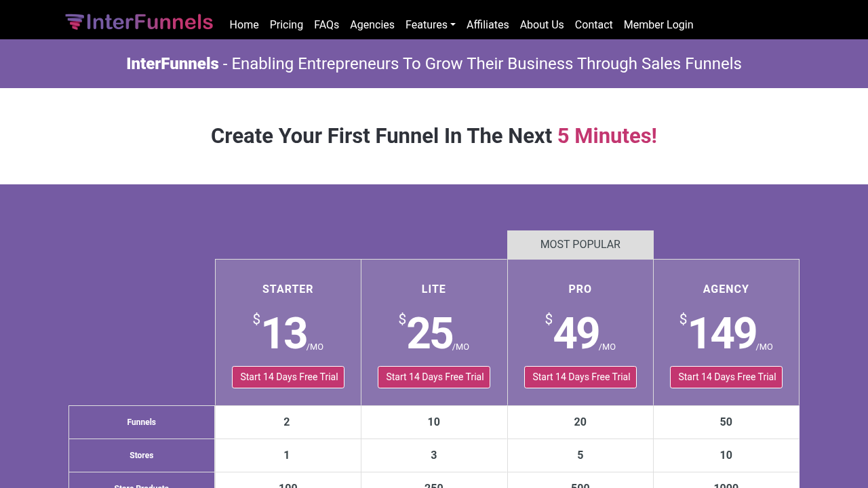Start the 14-day free trial for Lite
Image resolution: width=868 pixels, height=488 pixels.
[x=434, y=377]
